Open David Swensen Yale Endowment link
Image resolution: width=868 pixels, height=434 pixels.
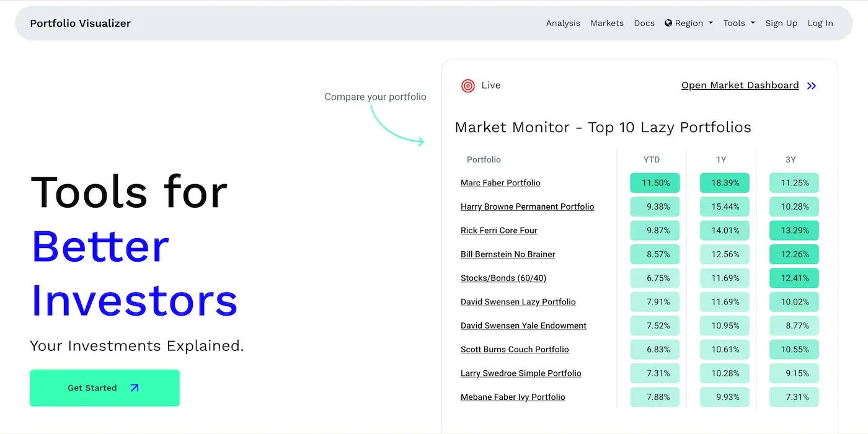click(523, 325)
